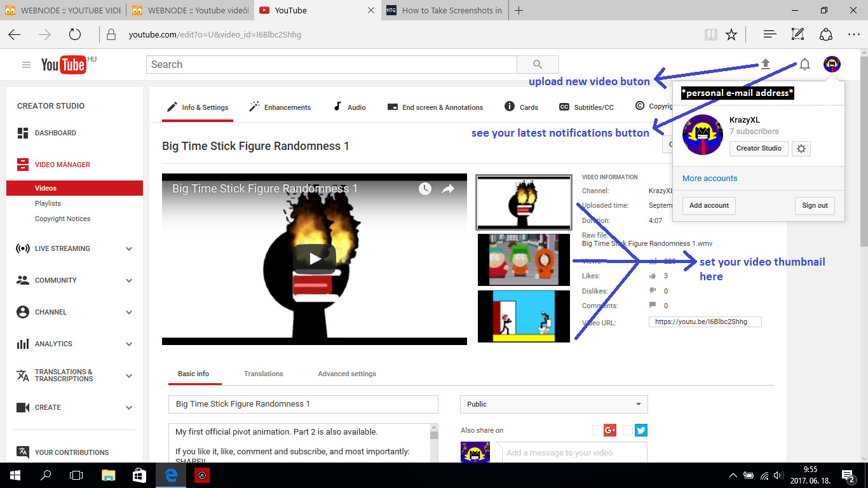Tick the Twitter share checkbox
This screenshot has height=488, width=868.
628,430
